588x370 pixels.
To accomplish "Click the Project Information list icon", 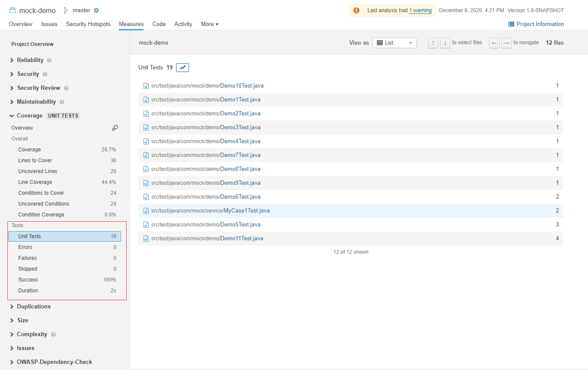I will pyautogui.click(x=511, y=24).
